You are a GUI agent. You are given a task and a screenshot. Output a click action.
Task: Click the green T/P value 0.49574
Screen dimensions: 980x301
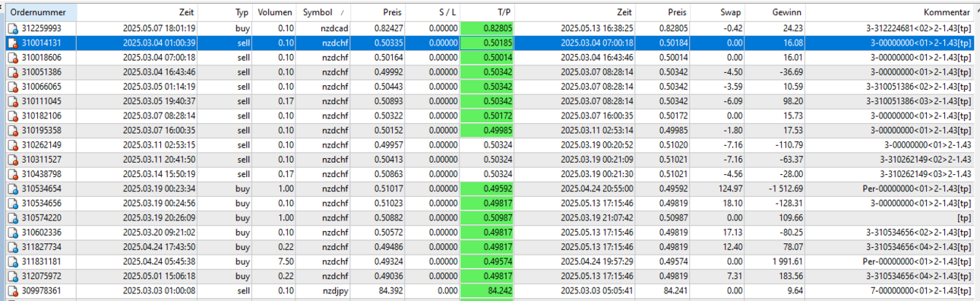[488, 261]
